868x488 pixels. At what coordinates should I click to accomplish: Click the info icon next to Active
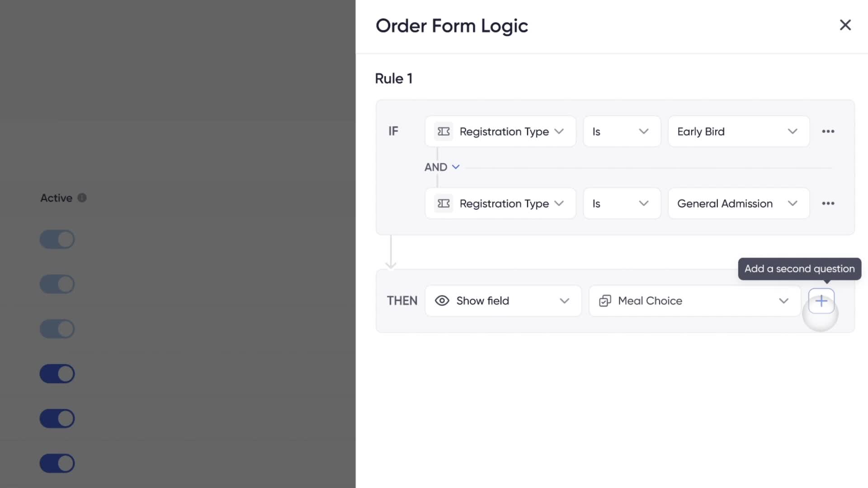point(82,198)
